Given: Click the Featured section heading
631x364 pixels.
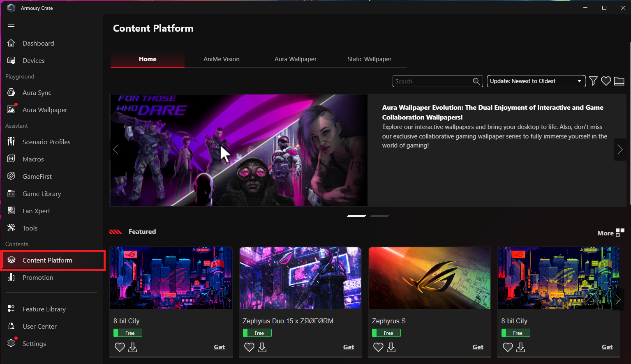Looking at the screenshot, I should (x=142, y=231).
